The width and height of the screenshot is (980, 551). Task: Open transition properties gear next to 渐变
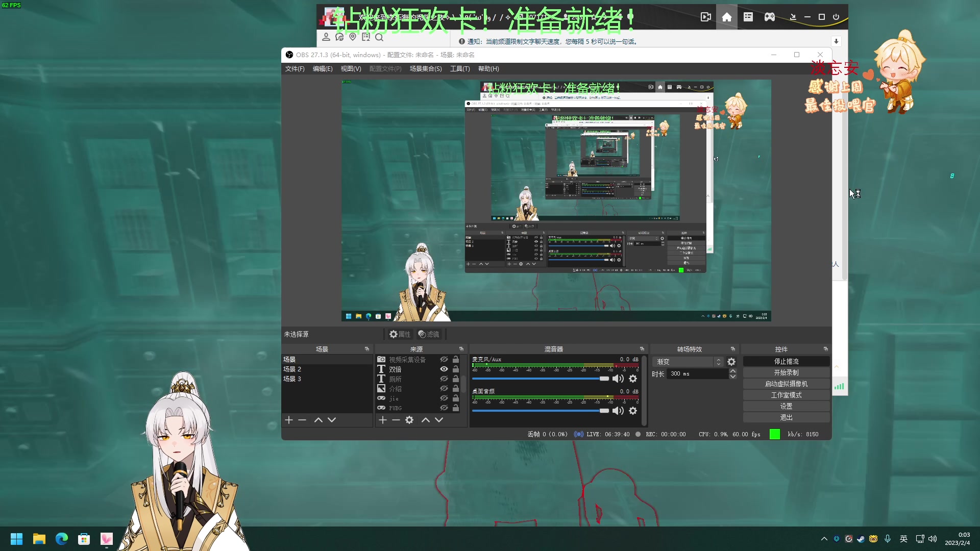[x=731, y=362]
